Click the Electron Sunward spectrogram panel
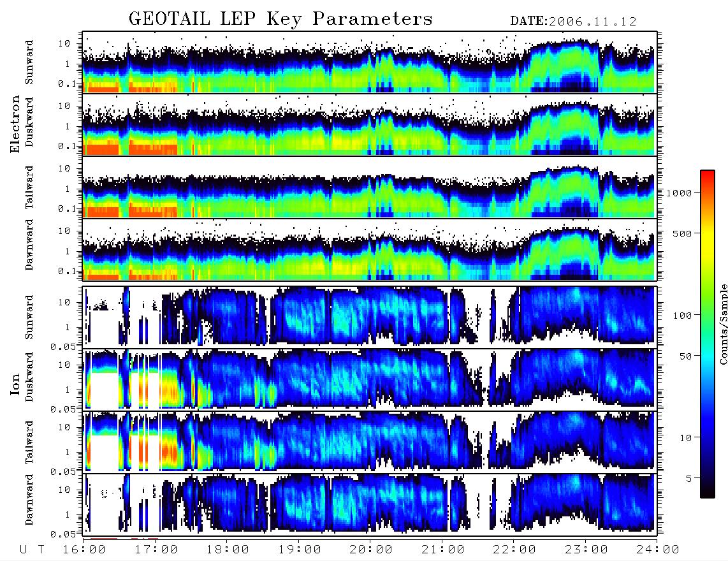This screenshot has width=728, height=561. pyautogui.click(x=370, y=62)
